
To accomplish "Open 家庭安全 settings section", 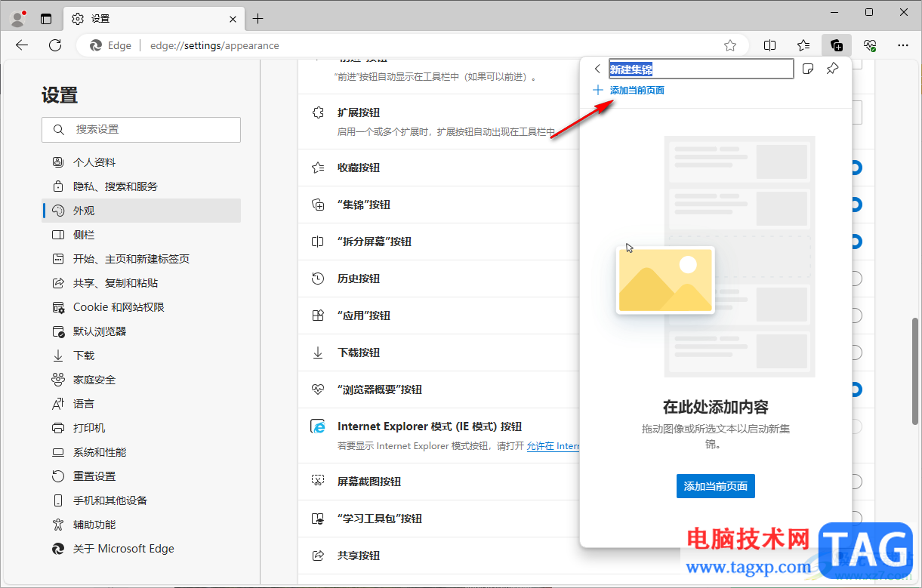I will [141, 380].
